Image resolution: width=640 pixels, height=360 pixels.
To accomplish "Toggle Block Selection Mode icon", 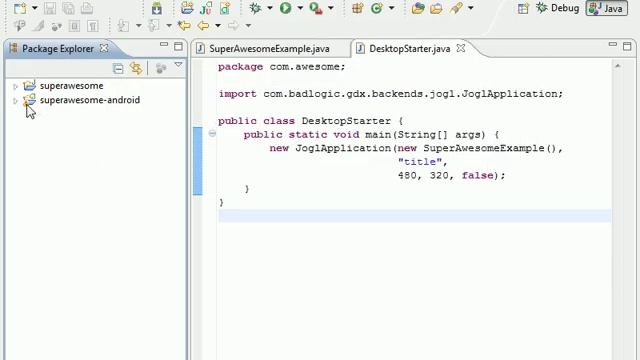I will click(74, 26).
